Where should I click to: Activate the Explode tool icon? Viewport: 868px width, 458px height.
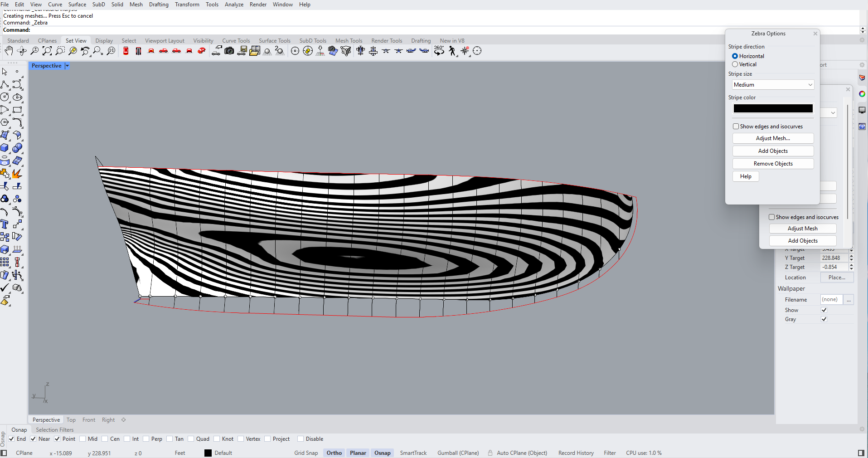point(17,174)
